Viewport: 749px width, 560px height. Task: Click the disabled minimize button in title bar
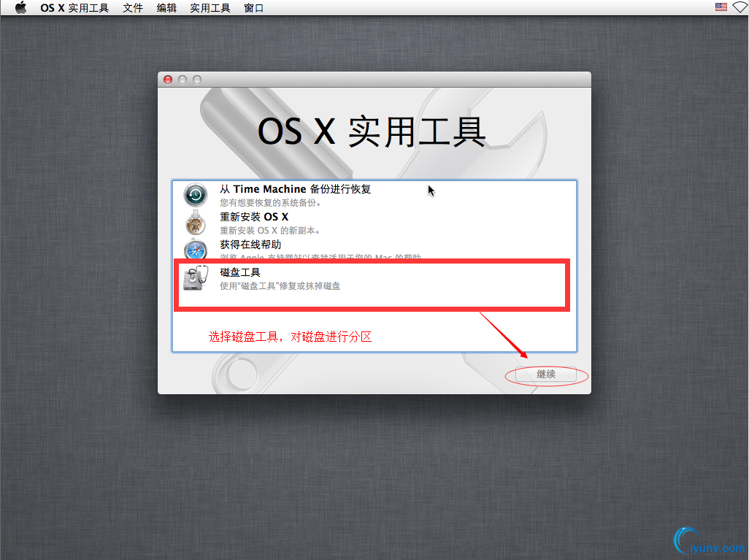click(x=183, y=80)
